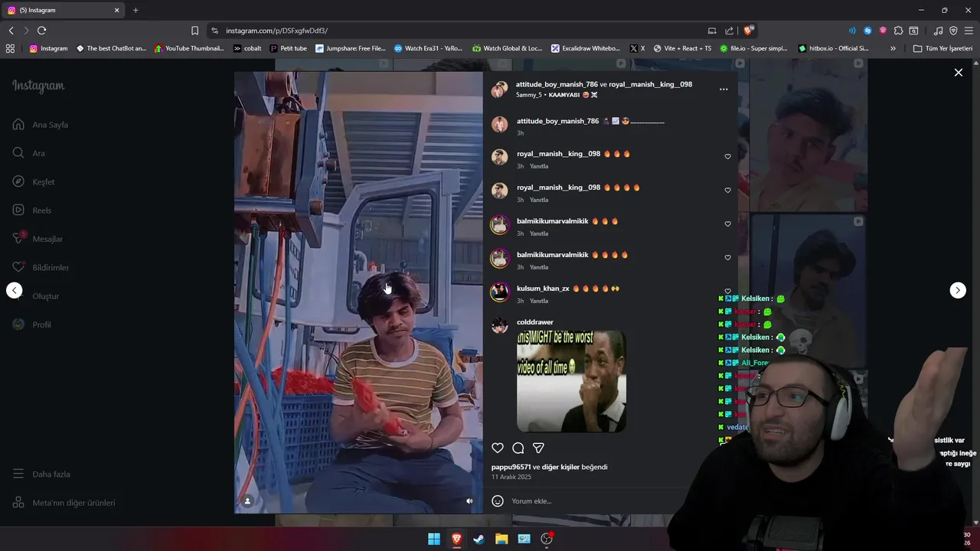The width and height of the screenshot is (980, 551).
Task: Go to previous post arrow
Action: [x=15, y=290]
